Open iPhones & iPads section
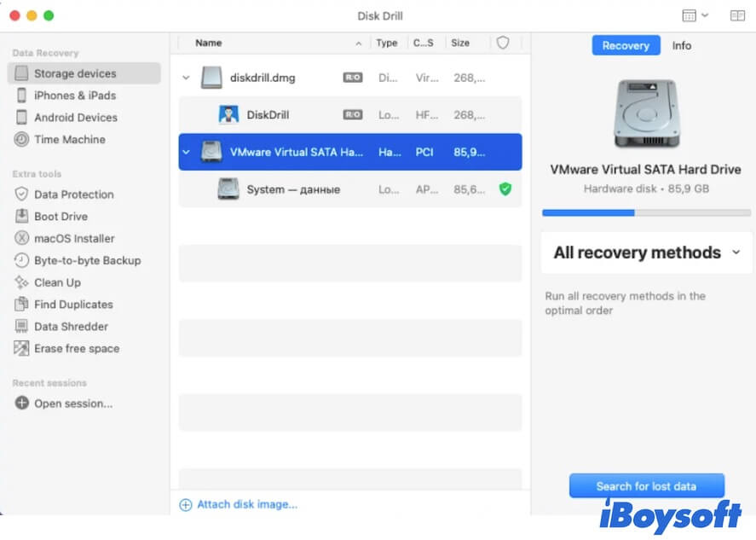Screen dimensions: 756x540 [x=75, y=96]
